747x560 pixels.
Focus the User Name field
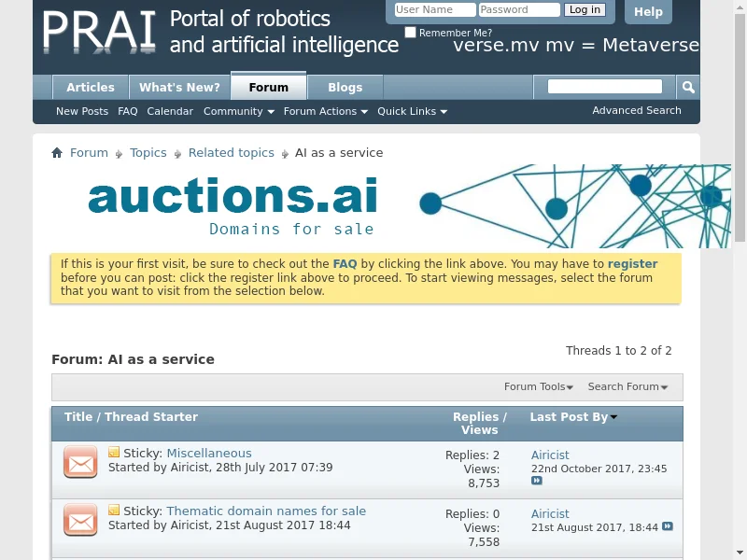(435, 9)
